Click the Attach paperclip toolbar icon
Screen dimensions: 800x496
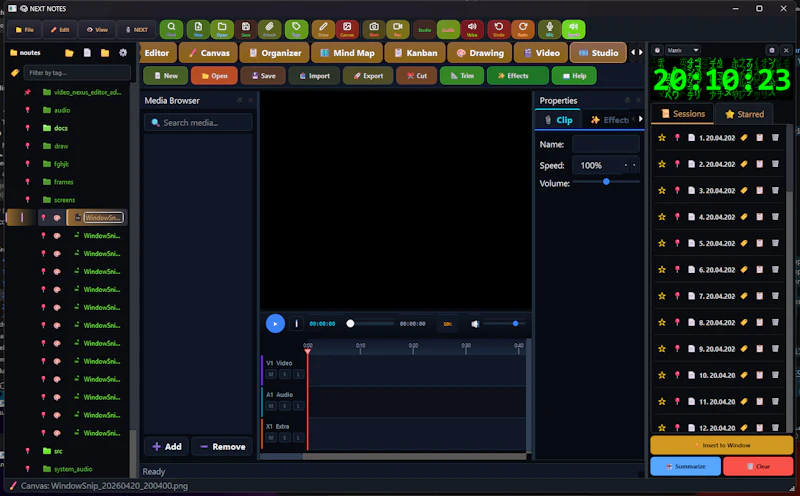click(x=269, y=29)
